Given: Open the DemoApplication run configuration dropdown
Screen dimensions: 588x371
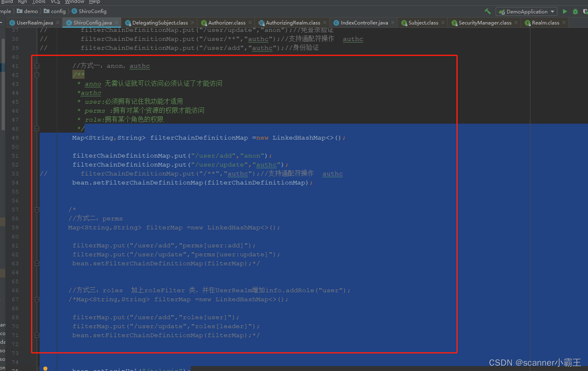Looking at the screenshot, I should tap(526, 11).
